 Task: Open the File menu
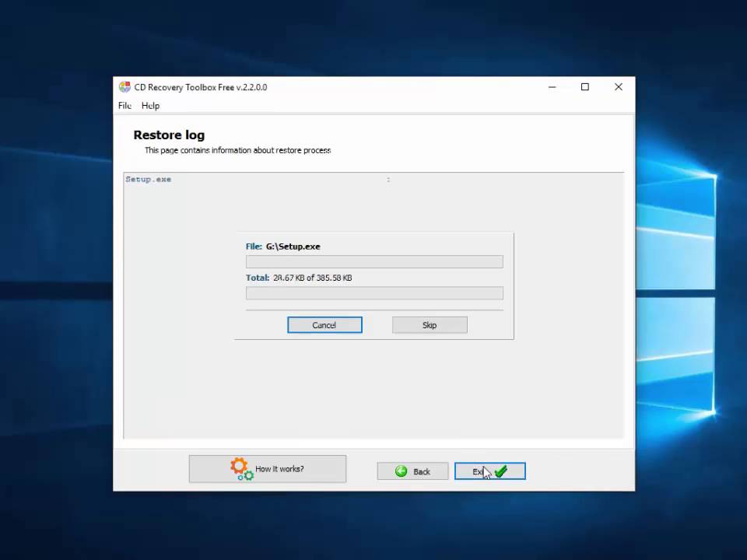click(x=124, y=106)
